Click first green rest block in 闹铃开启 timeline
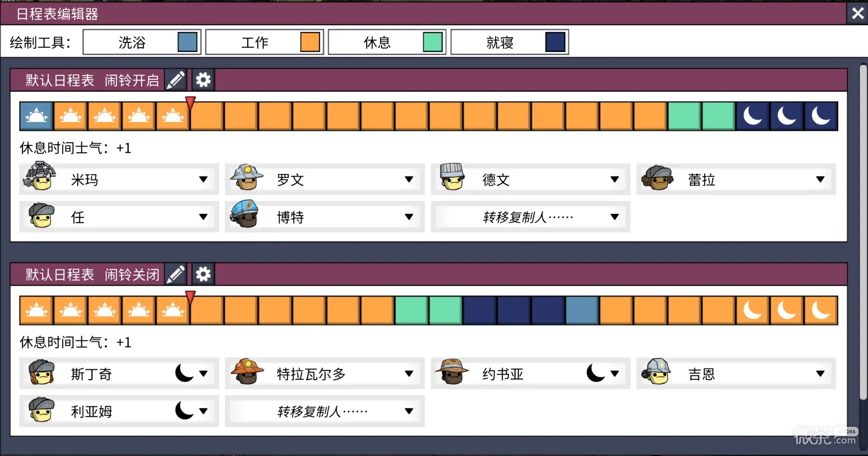 (x=684, y=116)
